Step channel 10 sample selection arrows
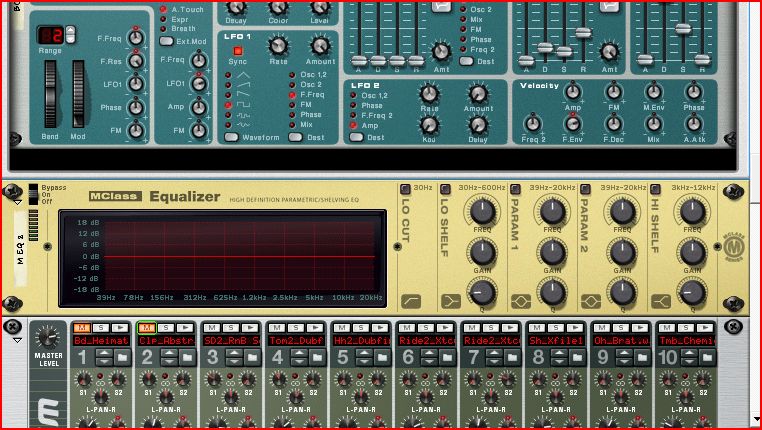This screenshot has height=430, width=762. tap(689, 358)
